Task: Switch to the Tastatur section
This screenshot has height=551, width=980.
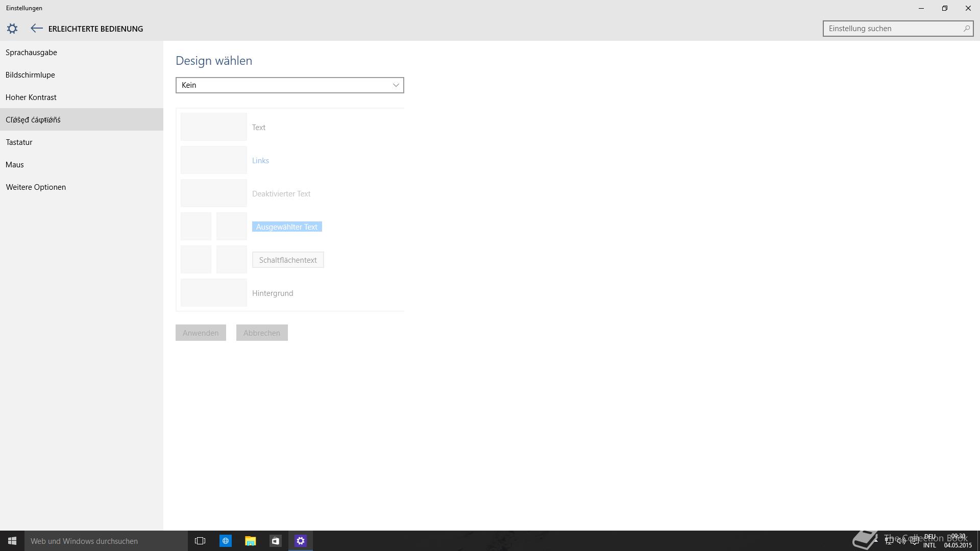Action: pos(19,142)
